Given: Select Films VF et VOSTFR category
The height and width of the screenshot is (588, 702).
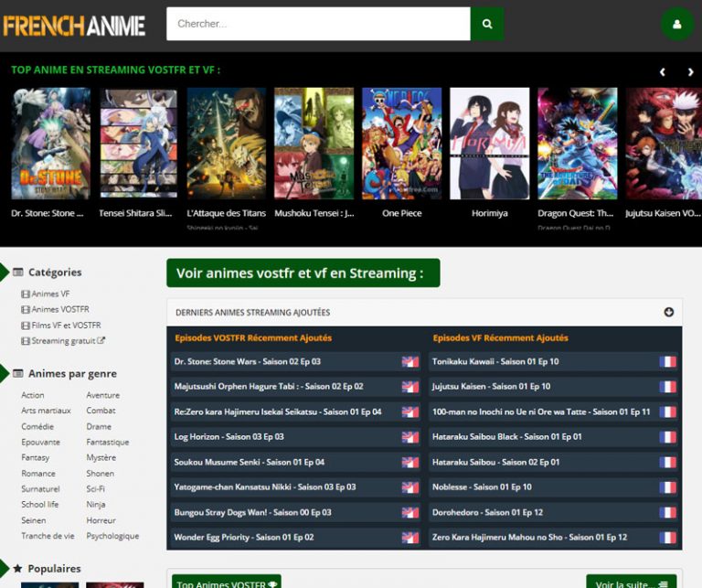Looking at the screenshot, I should coord(65,326).
